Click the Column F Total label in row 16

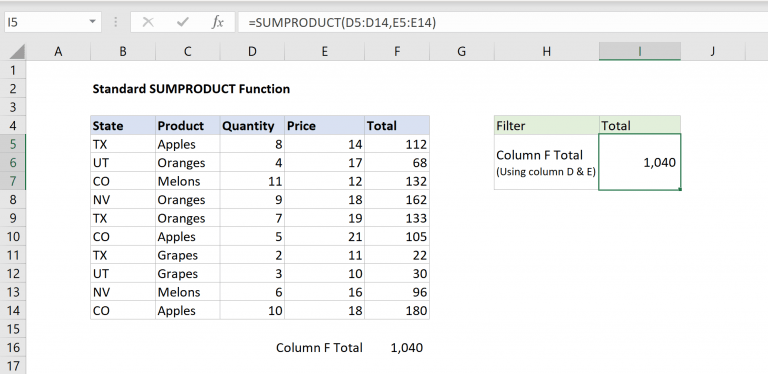pos(319,348)
